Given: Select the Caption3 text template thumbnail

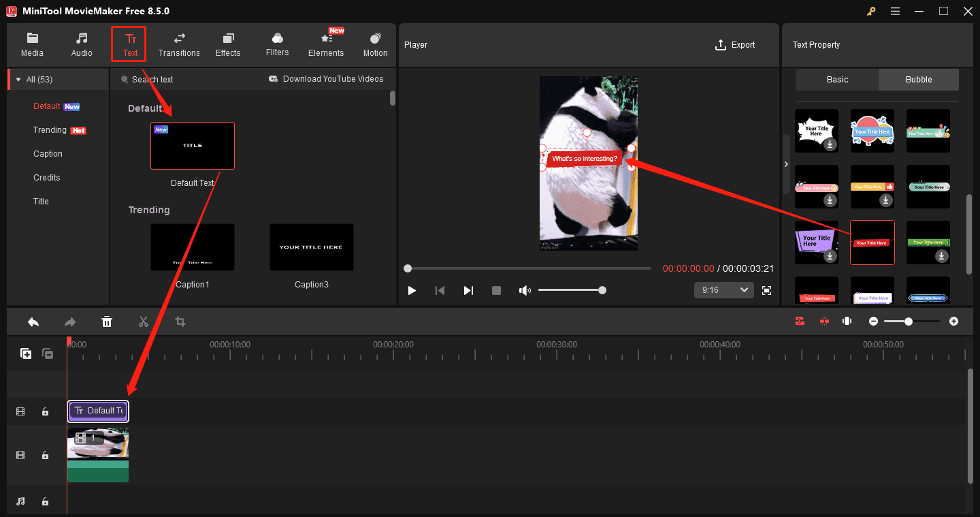Looking at the screenshot, I should (x=311, y=247).
